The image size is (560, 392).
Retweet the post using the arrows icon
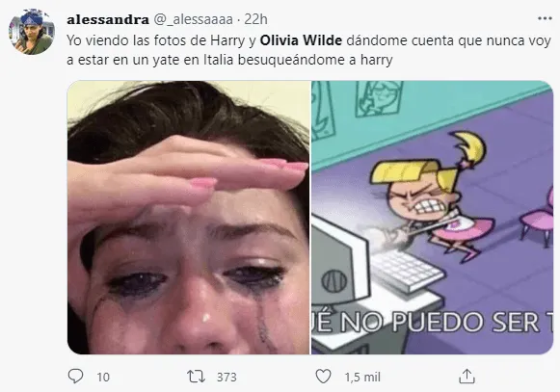196,377
